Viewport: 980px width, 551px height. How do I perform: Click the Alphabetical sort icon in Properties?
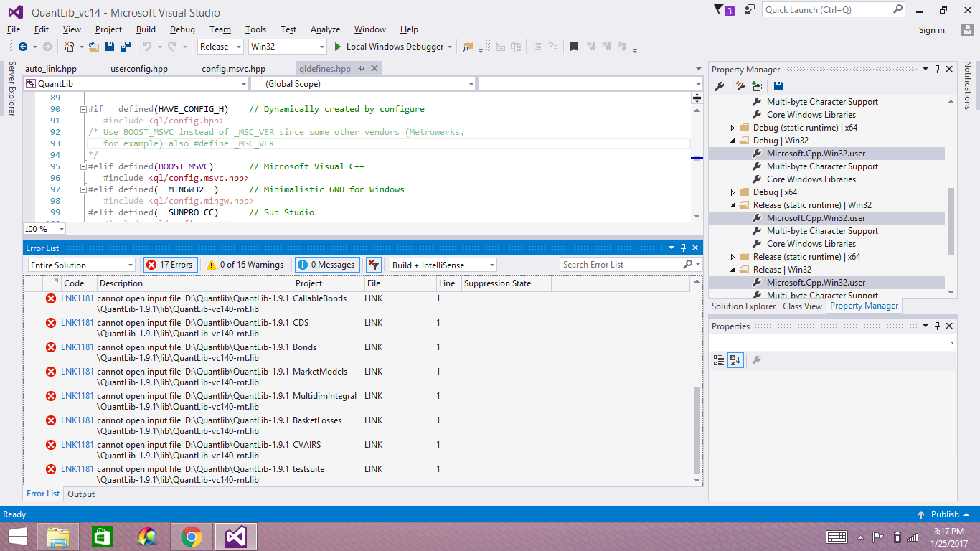(x=735, y=360)
